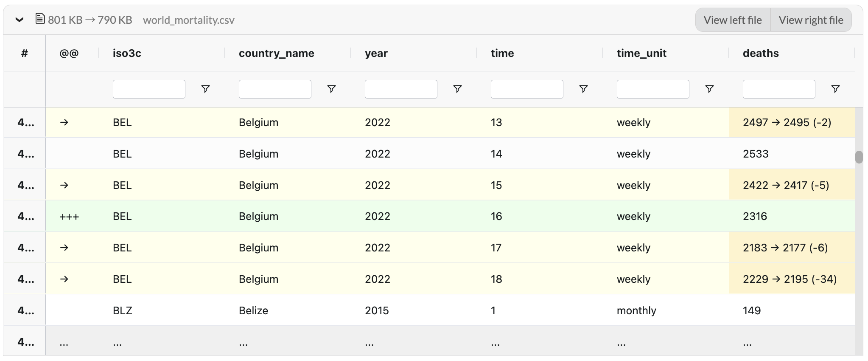
Task: Click the year filter input box
Action: (x=400, y=89)
